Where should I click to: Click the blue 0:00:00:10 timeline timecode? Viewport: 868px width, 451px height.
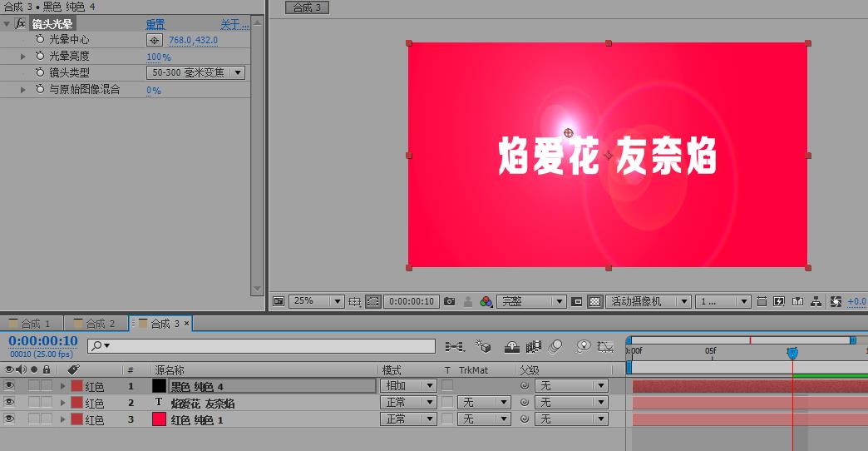coord(43,340)
